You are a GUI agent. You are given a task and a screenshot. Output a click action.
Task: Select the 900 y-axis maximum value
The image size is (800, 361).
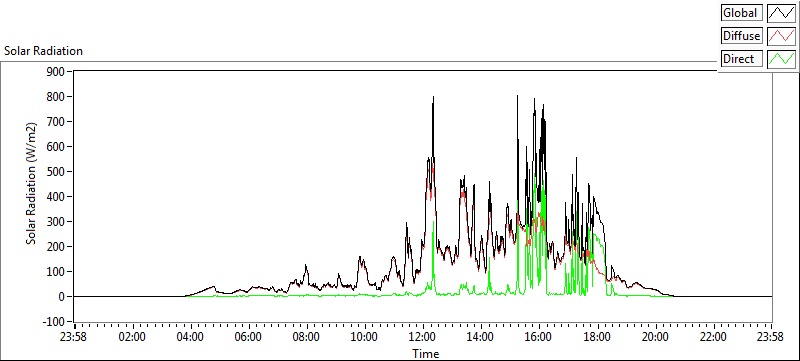click(57, 71)
